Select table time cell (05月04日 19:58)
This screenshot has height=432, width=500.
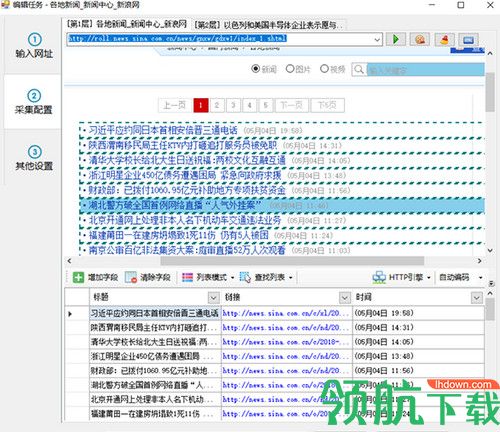click(x=418, y=313)
